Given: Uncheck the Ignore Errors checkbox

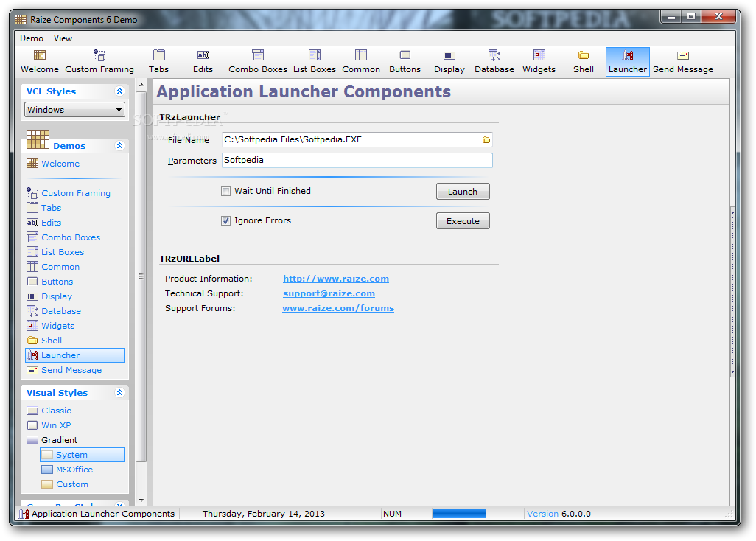Looking at the screenshot, I should tap(225, 221).
